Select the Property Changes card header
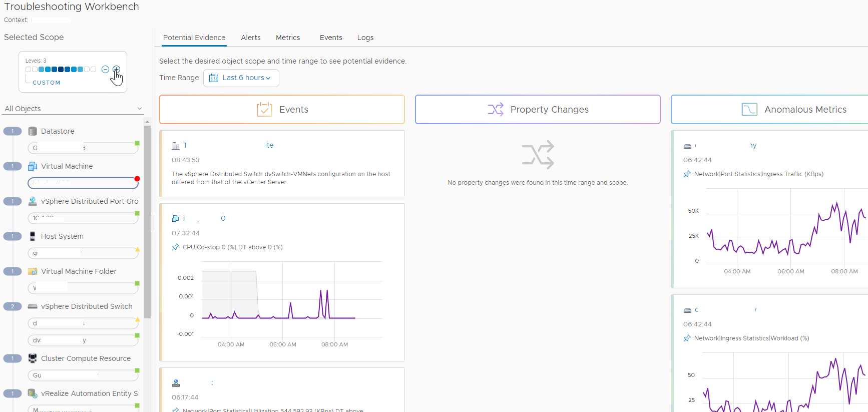This screenshot has width=868, height=412. 538,110
